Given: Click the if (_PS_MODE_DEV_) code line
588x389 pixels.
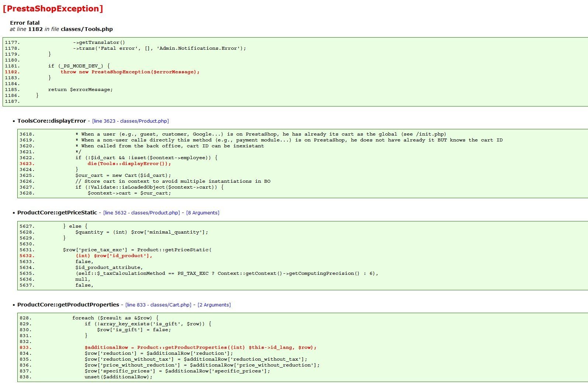Looking at the screenshot, I should pyautogui.click(x=79, y=66).
